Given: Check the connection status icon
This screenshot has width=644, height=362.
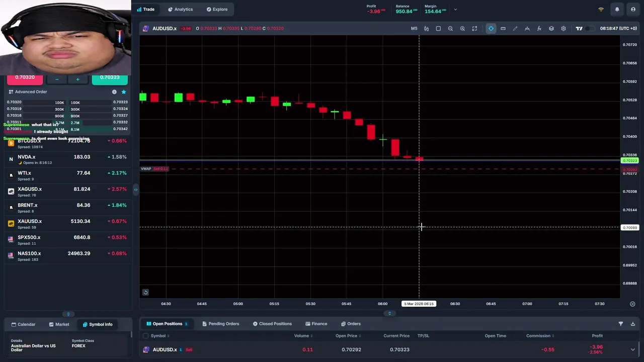Looking at the screenshot, I should coord(601,10).
